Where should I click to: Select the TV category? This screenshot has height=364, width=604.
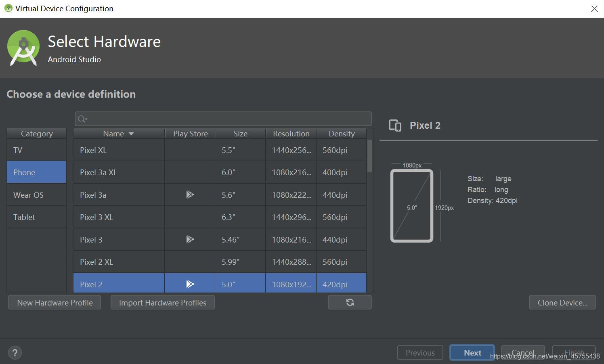(x=36, y=150)
